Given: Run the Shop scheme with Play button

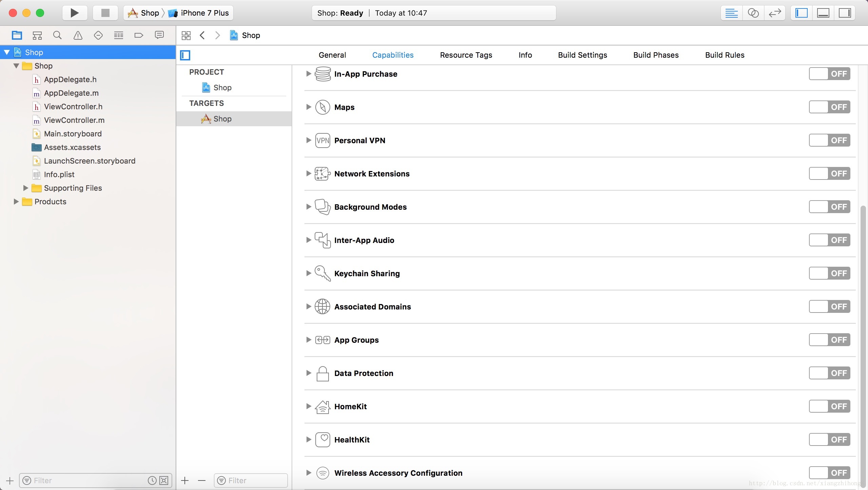Looking at the screenshot, I should 75,13.
